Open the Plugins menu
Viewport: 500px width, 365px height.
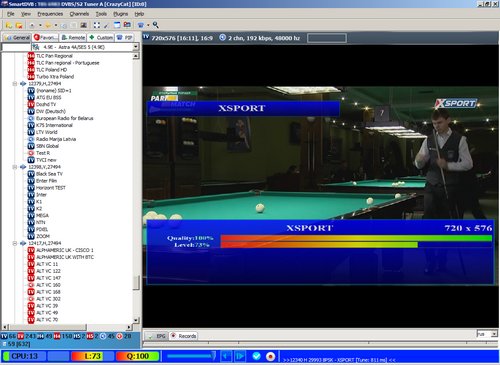[120, 14]
